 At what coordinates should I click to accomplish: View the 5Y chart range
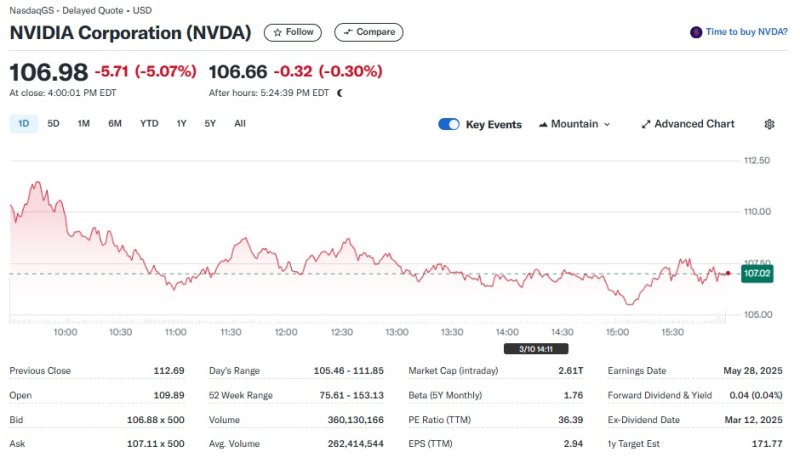210,124
